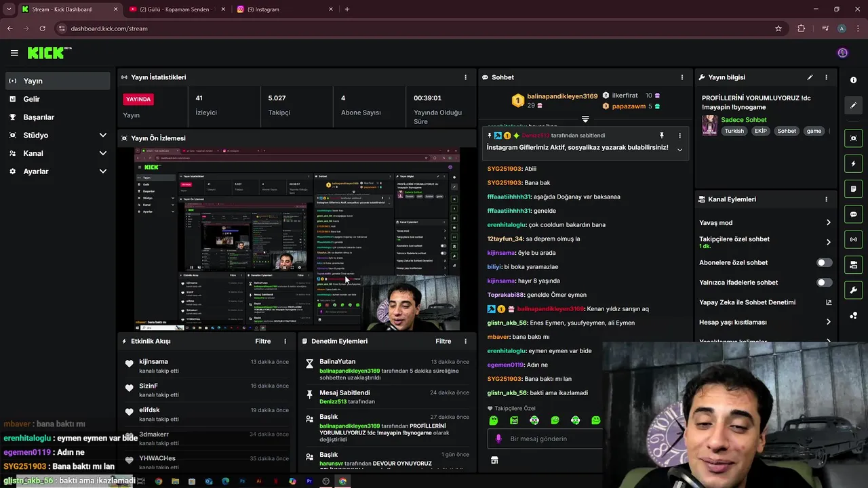Screen dimensions: 868x488
Task: Open the Kanal Eylemleri three-dot menu
Action: click(826, 199)
